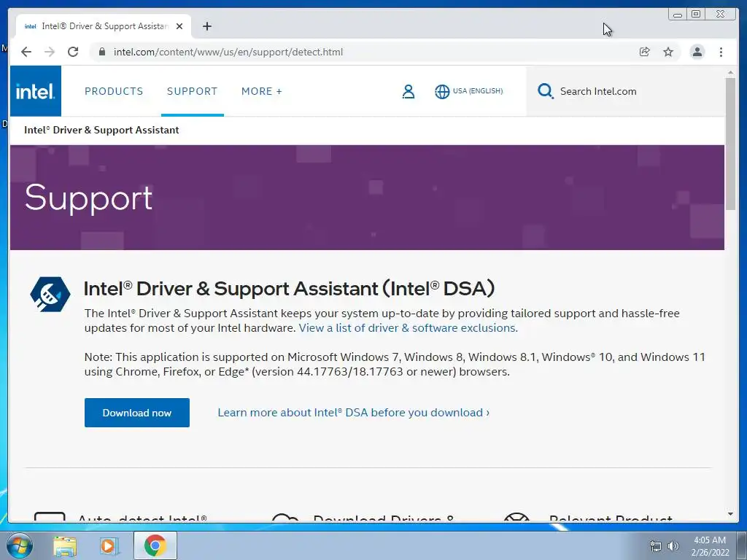This screenshot has width=747, height=560.
Task: Click the Download now button
Action: coord(137,413)
